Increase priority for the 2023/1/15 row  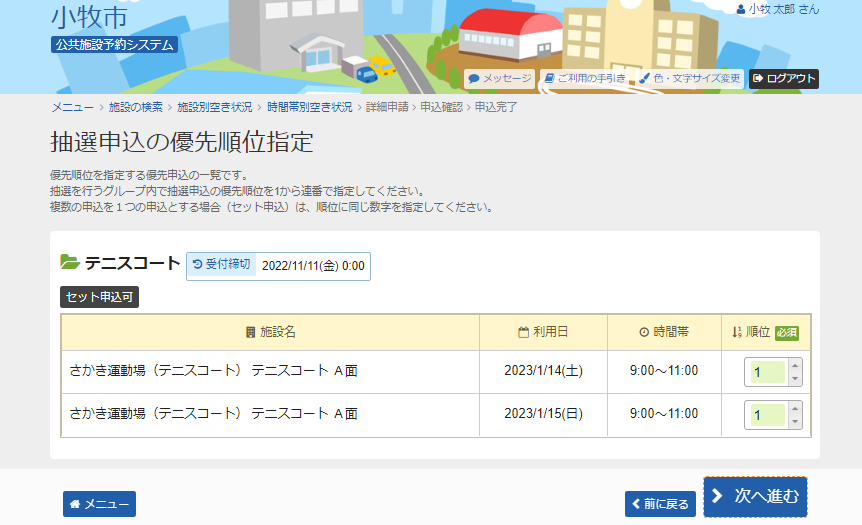795,408
